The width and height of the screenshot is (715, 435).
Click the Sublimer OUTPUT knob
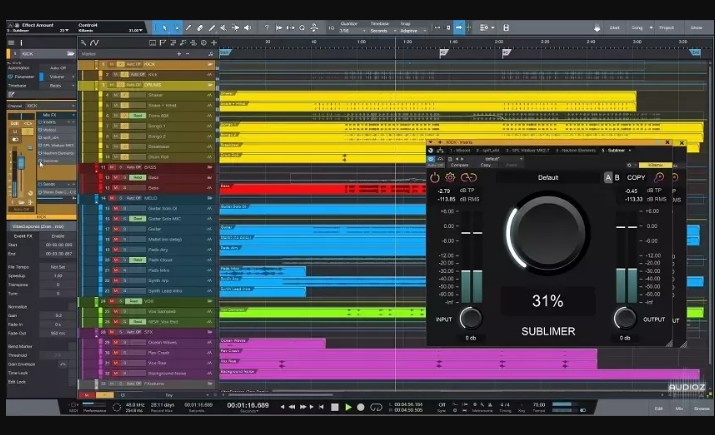625,318
